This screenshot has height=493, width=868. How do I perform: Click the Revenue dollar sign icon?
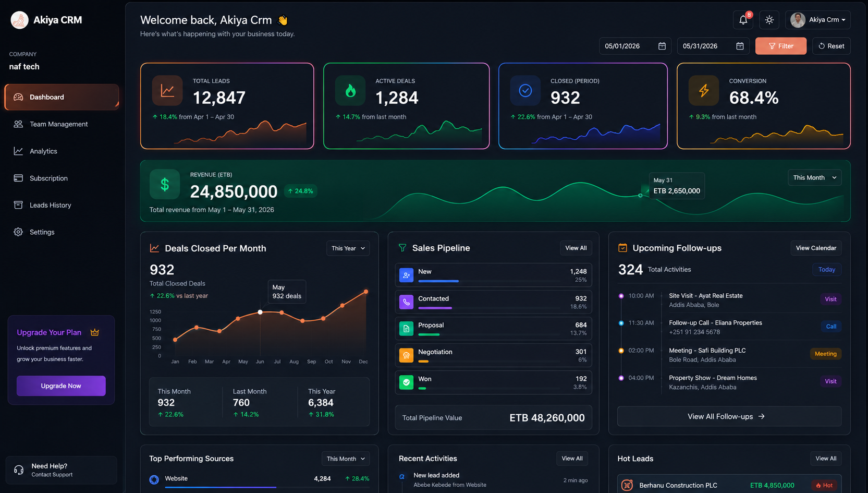pyautogui.click(x=165, y=184)
